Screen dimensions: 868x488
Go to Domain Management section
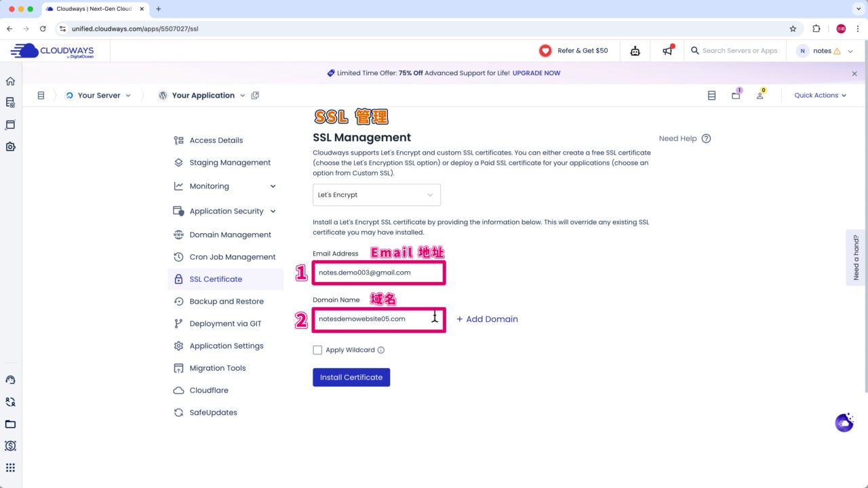[230, 235]
